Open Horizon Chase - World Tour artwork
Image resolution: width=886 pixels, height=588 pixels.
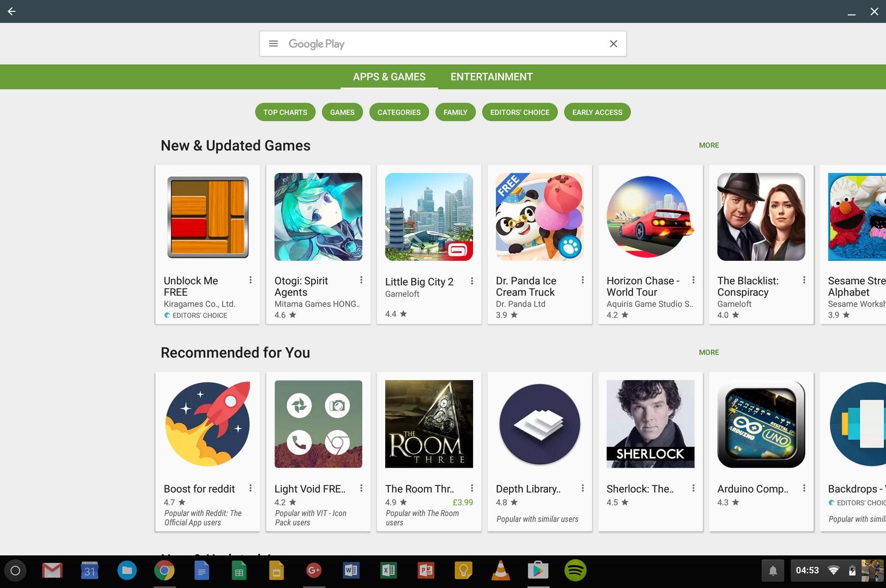tap(651, 217)
